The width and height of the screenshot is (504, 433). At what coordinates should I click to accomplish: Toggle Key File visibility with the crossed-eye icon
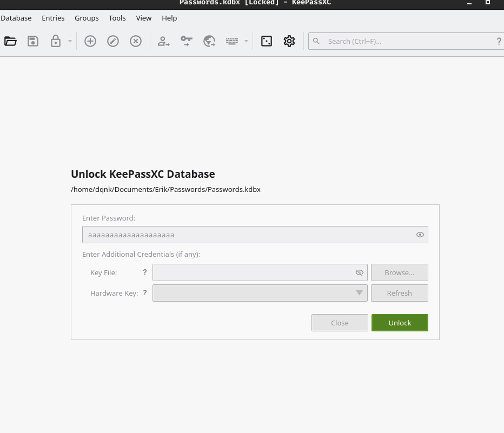359,272
